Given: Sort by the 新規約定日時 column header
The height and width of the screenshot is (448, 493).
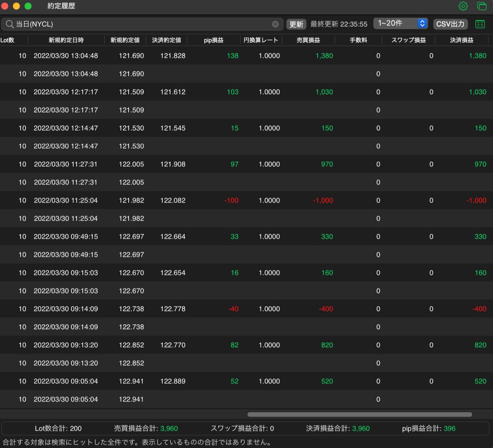Looking at the screenshot, I should [x=66, y=40].
